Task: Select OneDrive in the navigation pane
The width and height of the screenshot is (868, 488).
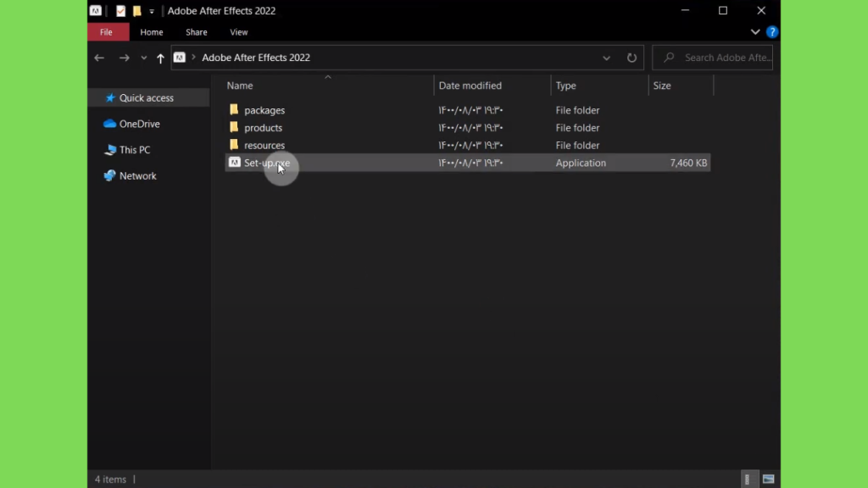Action: (x=140, y=124)
